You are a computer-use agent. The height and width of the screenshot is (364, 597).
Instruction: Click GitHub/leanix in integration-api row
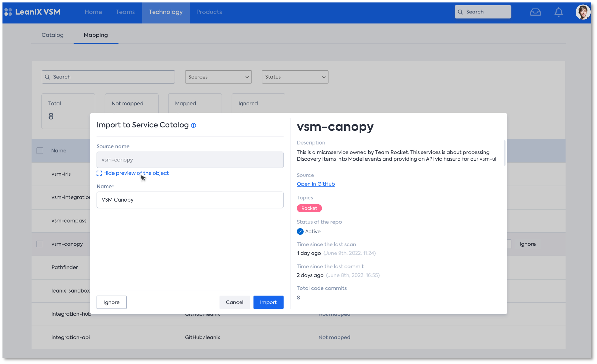click(203, 337)
